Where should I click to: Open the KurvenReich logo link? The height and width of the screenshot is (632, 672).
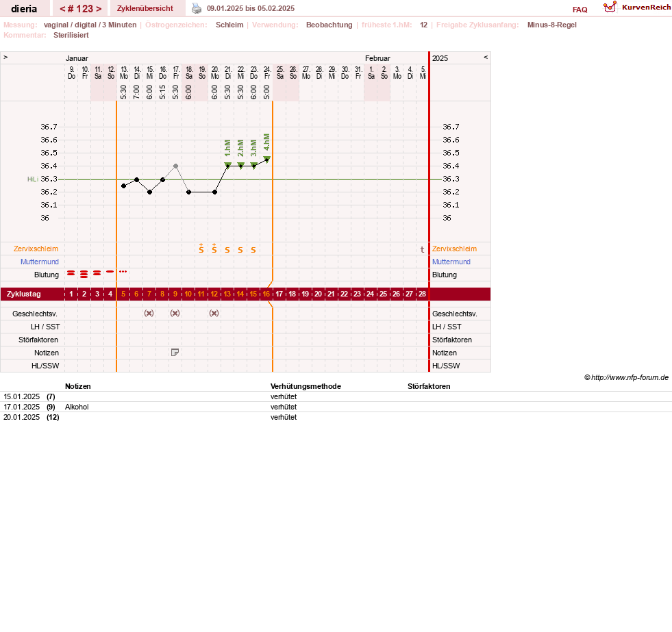(x=637, y=8)
